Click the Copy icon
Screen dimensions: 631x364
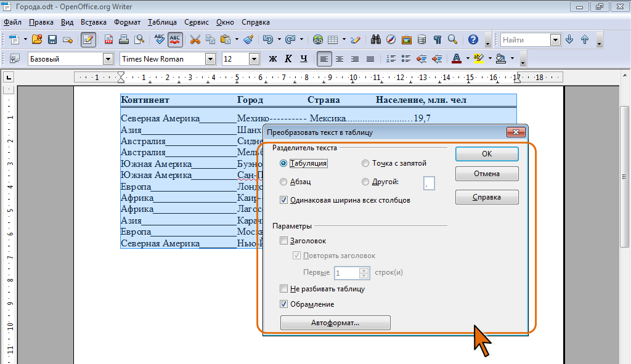[x=211, y=39]
